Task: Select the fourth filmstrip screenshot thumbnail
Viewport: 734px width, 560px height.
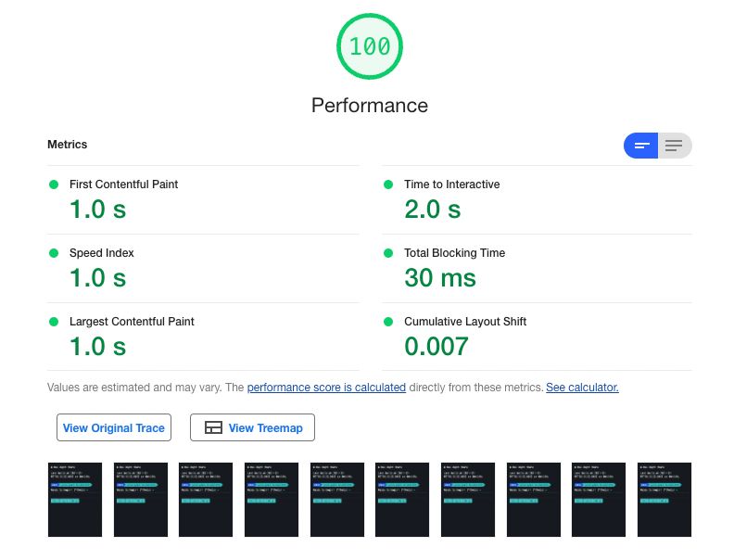Action: (x=272, y=499)
